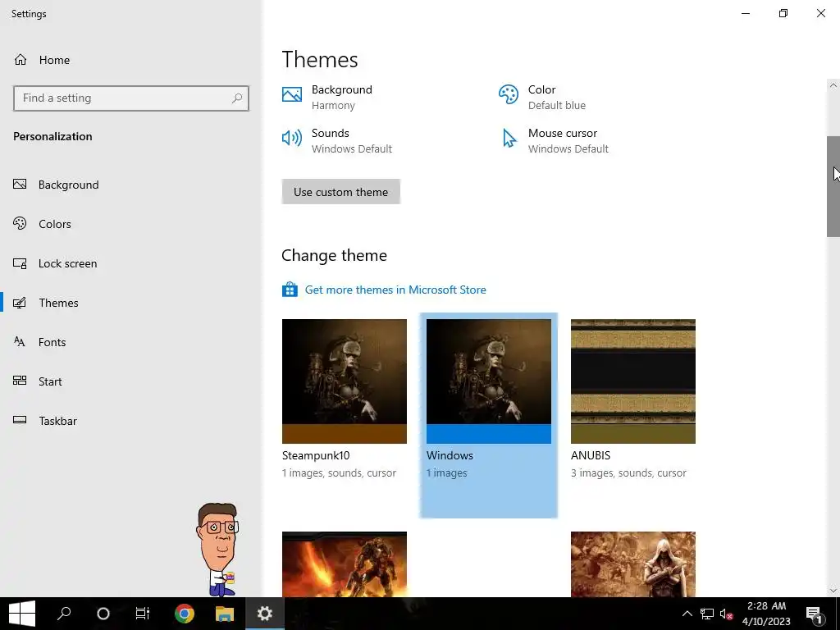Click the Taskbar icon in sidebar
840x630 pixels.
20,420
